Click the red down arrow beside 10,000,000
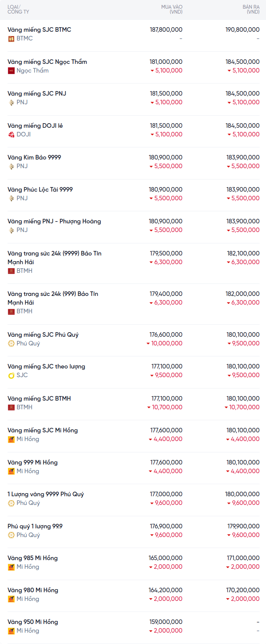The height and width of the screenshot is (644, 266). tap(148, 344)
